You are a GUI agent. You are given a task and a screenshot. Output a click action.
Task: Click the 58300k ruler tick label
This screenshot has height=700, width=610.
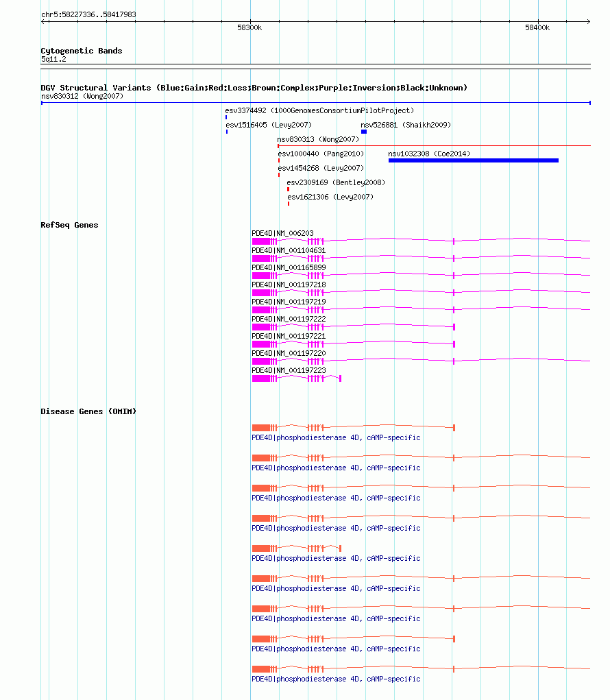[249, 27]
